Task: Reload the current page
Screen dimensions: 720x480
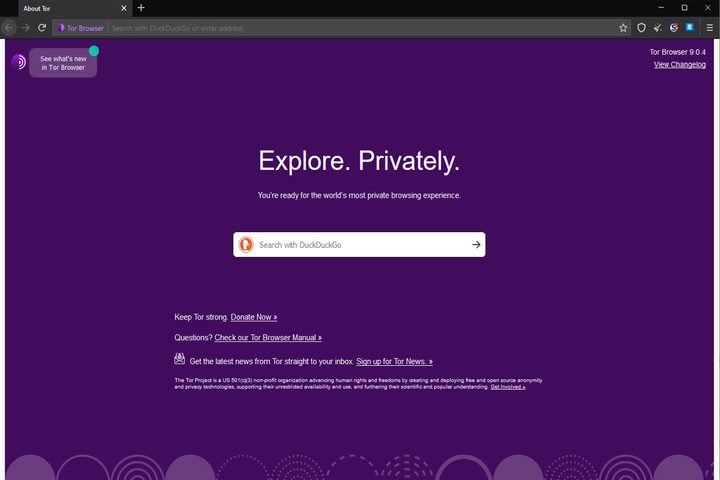Action: pos(42,28)
